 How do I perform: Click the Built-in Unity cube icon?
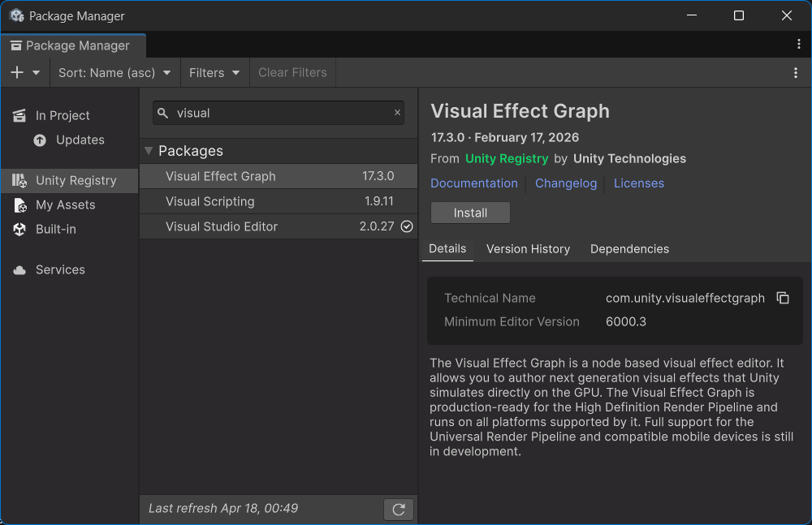(19, 230)
